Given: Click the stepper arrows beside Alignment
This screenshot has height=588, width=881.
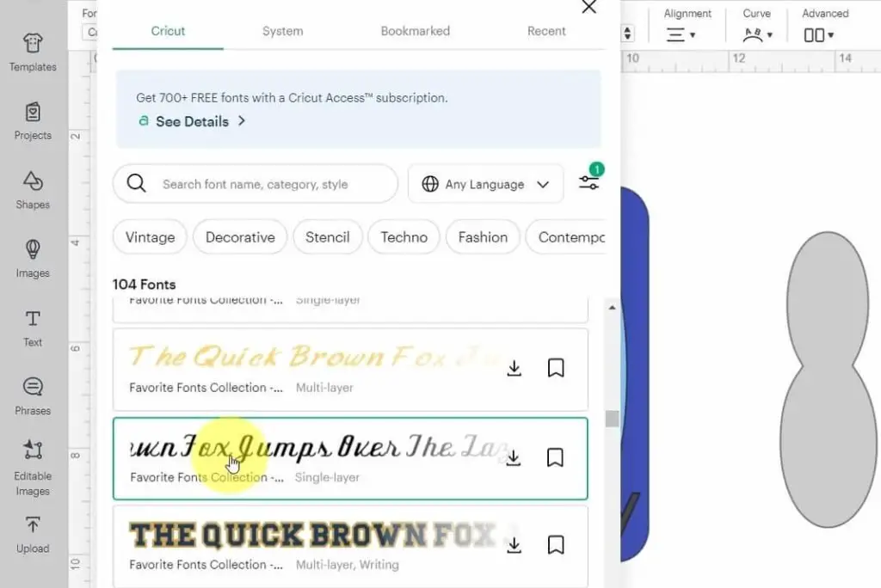Looking at the screenshot, I should coord(627,34).
